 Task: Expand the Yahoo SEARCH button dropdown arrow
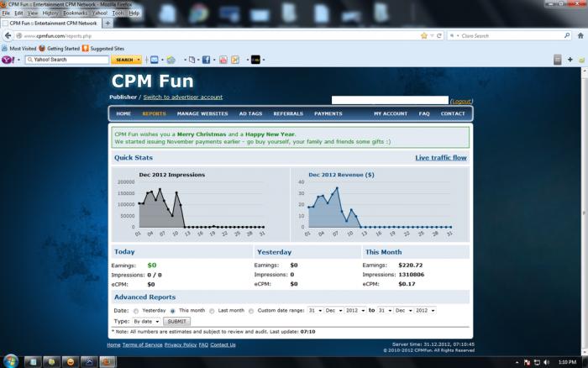tap(139, 60)
